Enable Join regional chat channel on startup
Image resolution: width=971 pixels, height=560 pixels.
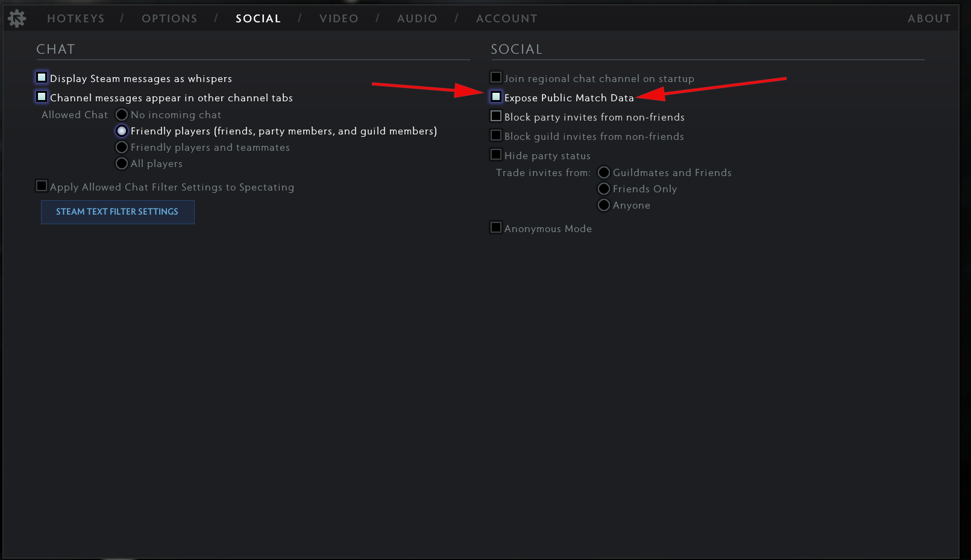496,78
